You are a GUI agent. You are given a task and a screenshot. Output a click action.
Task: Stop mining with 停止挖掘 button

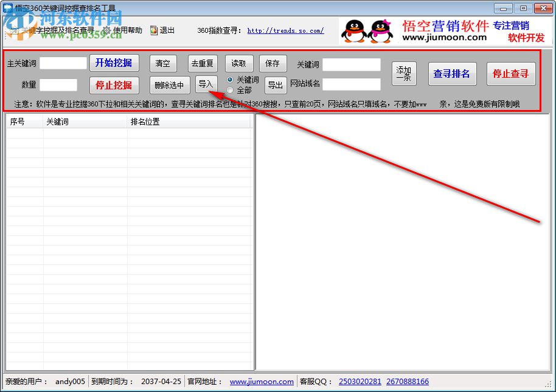(x=114, y=85)
